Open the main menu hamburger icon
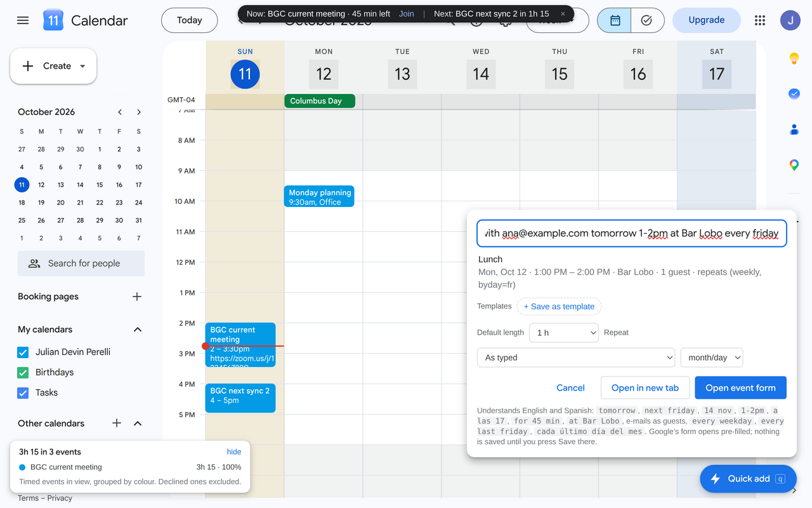The image size is (812, 508). pyautogui.click(x=23, y=20)
